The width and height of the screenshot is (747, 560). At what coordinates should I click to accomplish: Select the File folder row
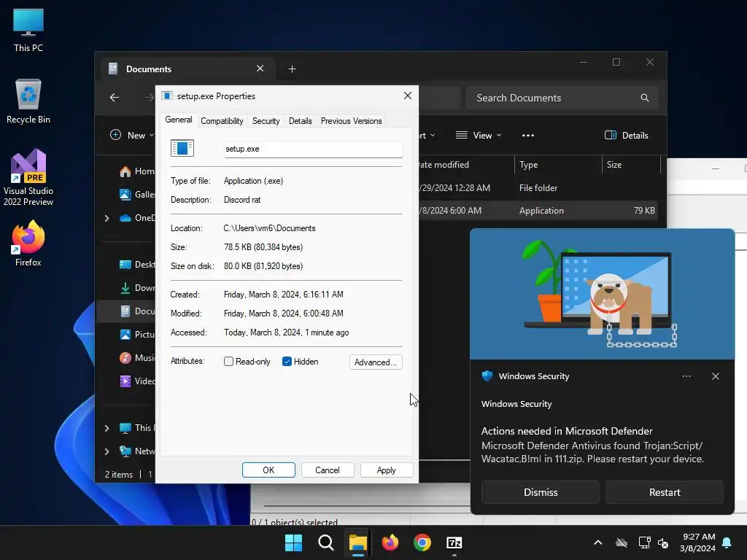pyautogui.click(x=538, y=188)
